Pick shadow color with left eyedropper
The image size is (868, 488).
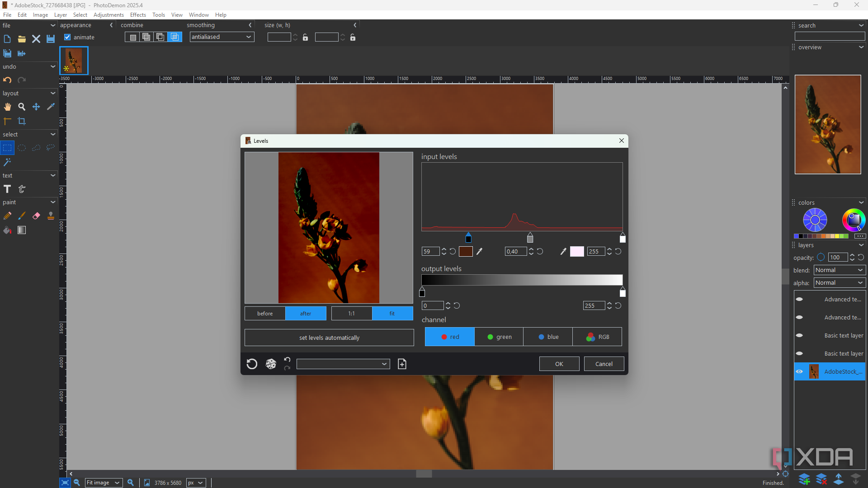[480, 252]
